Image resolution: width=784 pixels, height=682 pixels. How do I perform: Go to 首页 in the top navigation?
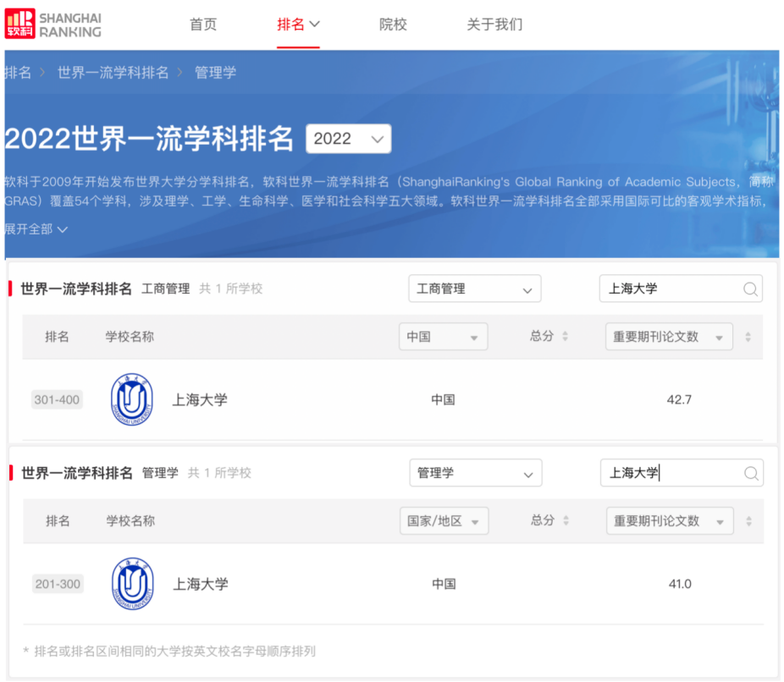coord(203,24)
